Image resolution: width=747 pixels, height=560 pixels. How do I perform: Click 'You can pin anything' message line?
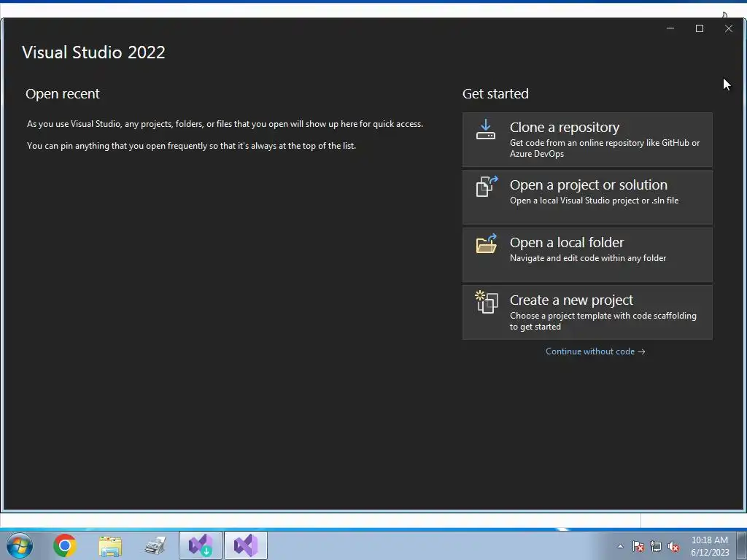[x=192, y=146]
